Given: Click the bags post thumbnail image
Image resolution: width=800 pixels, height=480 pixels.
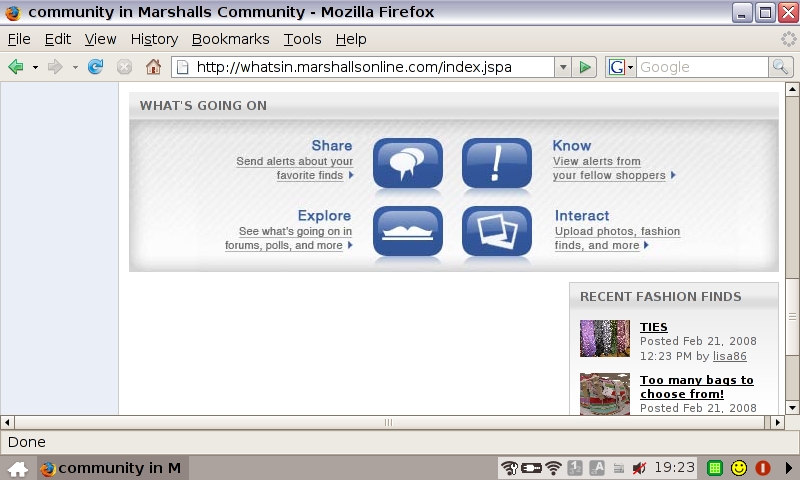Looking at the screenshot, I should click(605, 394).
